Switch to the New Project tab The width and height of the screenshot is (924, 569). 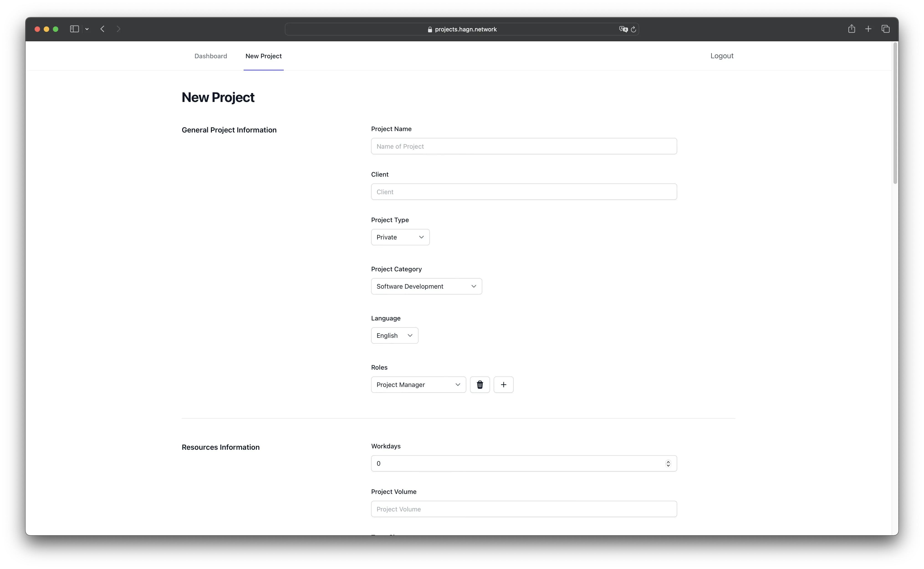263,56
